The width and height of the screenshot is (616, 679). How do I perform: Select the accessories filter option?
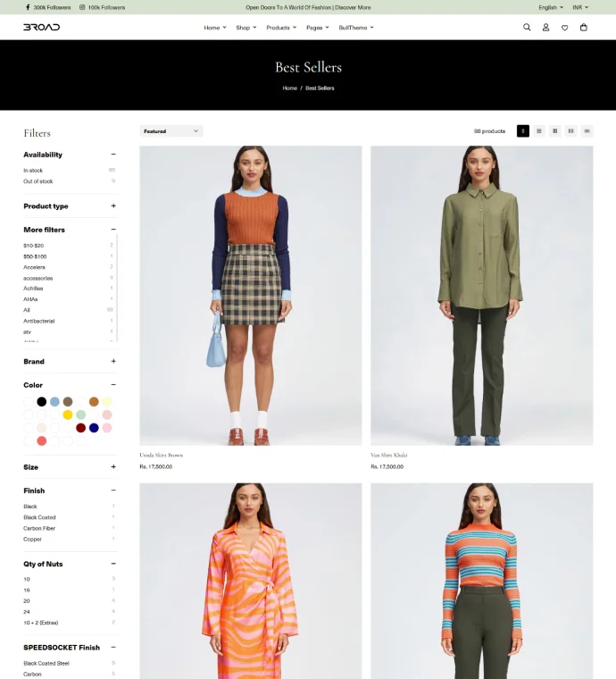[38, 278]
